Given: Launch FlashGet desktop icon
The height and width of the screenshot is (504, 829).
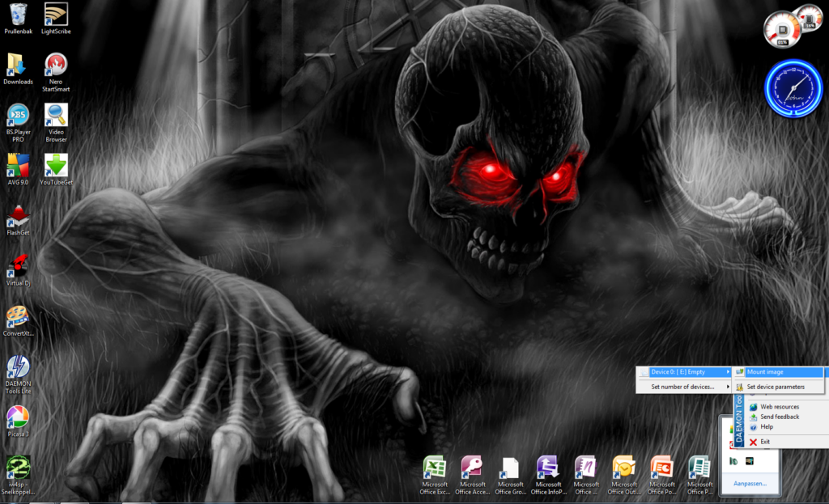Looking at the screenshot, I should 18,220.
